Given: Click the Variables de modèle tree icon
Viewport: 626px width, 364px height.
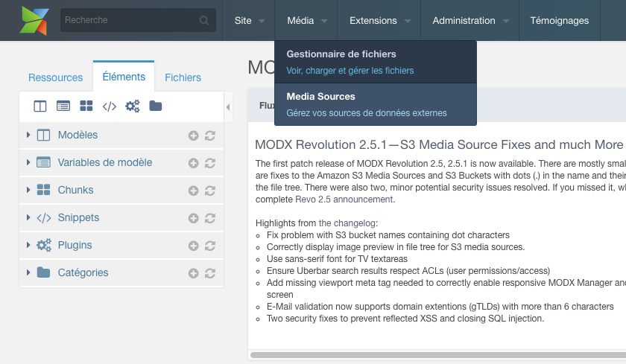Looking at the screenshot, I should coord(43,162).
